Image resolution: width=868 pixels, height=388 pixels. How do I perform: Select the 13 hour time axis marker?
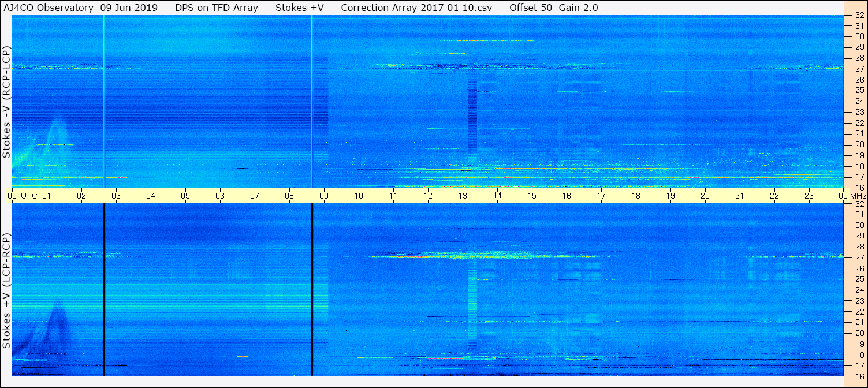coord(463,196)
